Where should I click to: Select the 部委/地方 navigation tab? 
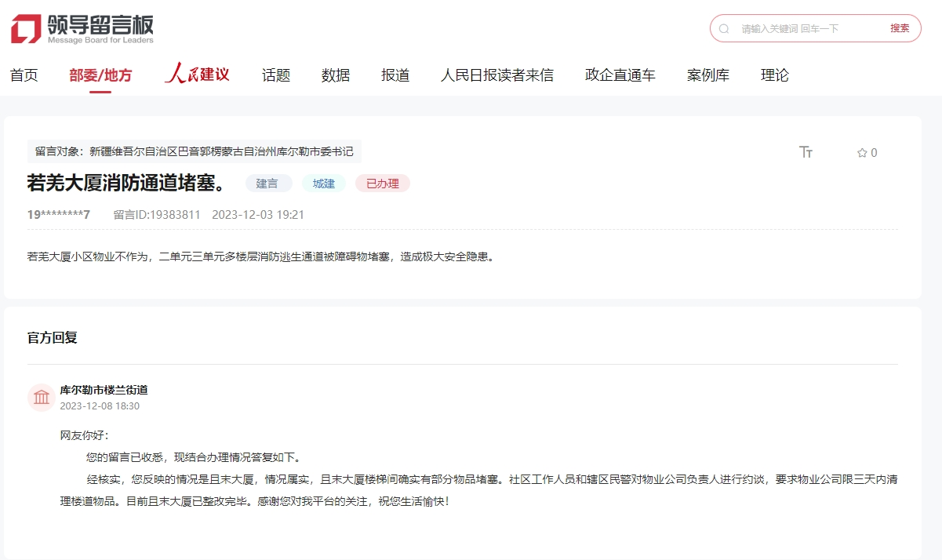point(100,75)
